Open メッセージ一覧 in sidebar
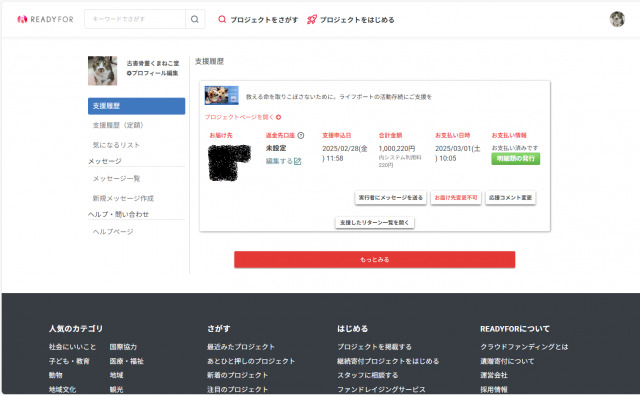 click(x=116, y=179)
